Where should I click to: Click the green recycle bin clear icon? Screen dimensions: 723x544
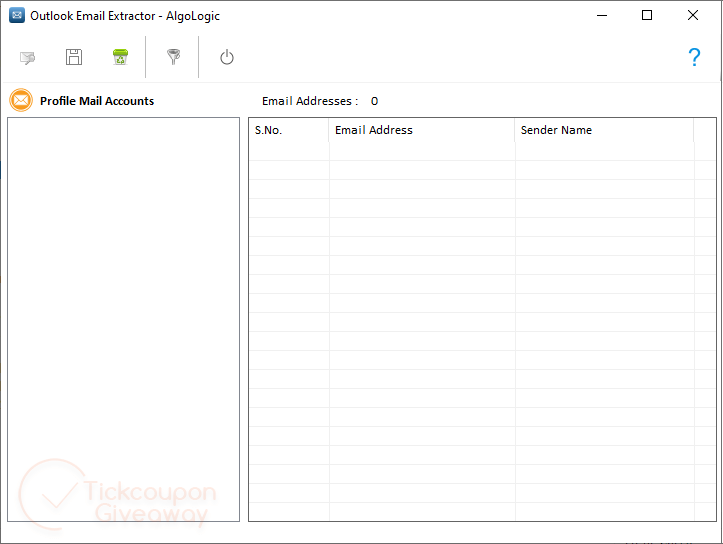click(120, 57)
